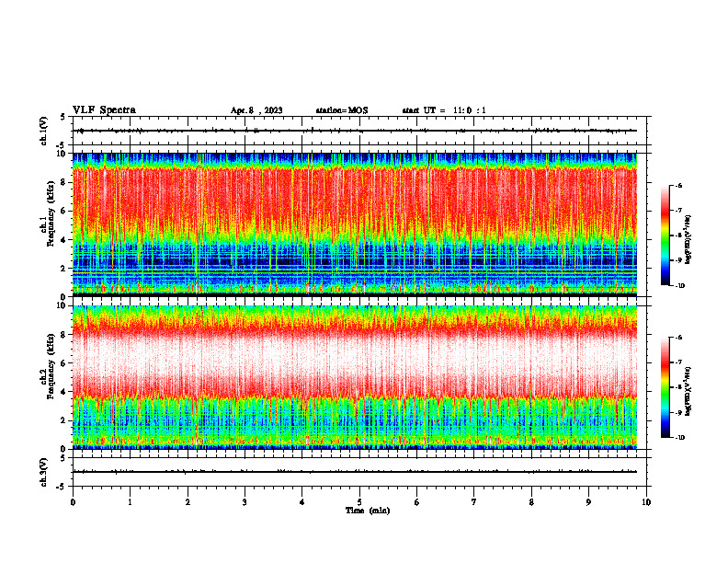Click time axis tick label "5" at bottom
The width and height of the screenshot is (728, 563).
pos(359,502)
